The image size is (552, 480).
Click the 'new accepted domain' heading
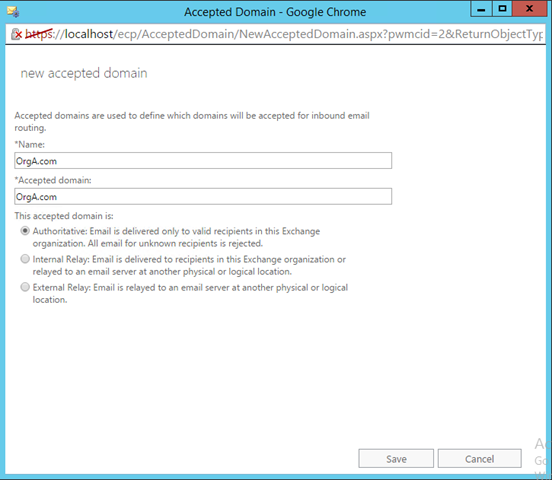point(84,73)
